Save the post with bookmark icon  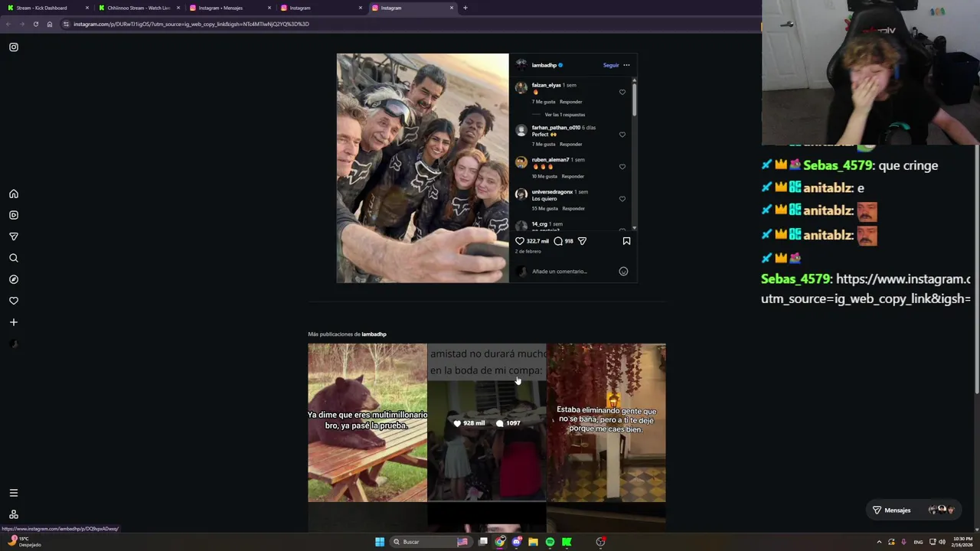626,241
